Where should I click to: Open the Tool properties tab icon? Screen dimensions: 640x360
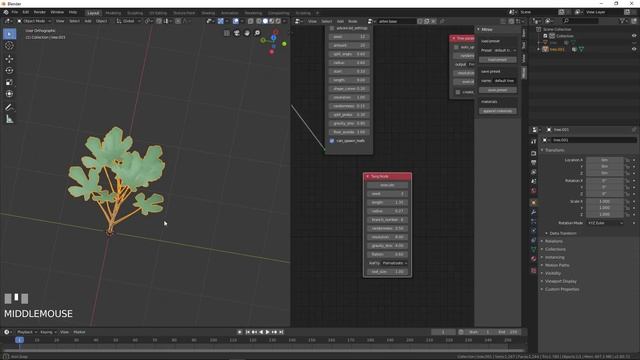coord(533,141)
